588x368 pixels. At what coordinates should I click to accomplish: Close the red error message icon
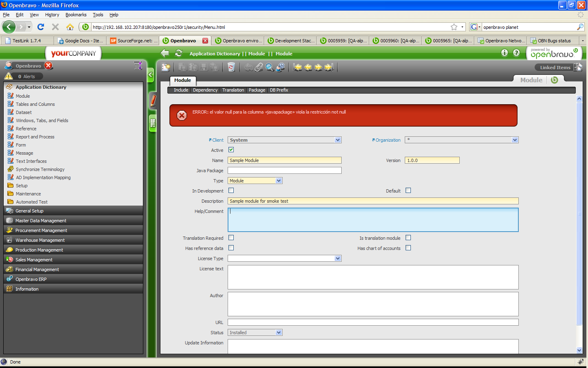(182, 116)
